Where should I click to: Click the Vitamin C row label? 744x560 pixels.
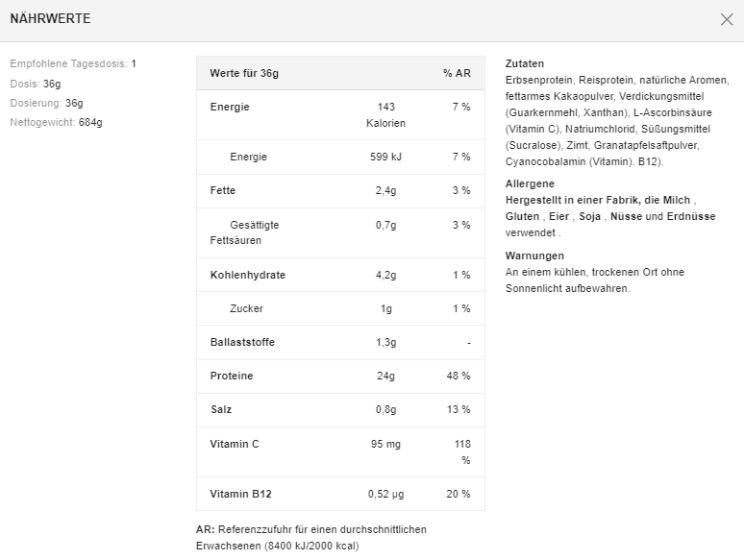click(x=235, y=444)
